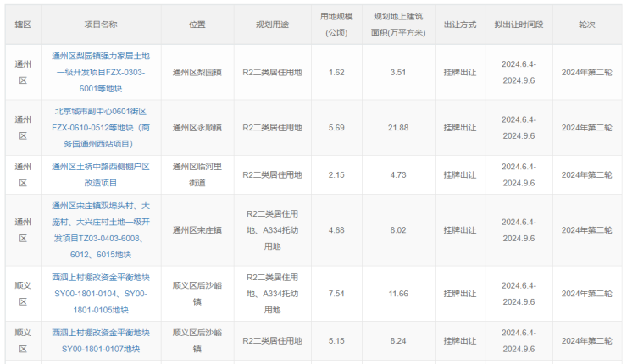
Task: Click the 辖区 column header
Action: pyautogui.click(x=23, y=25)
